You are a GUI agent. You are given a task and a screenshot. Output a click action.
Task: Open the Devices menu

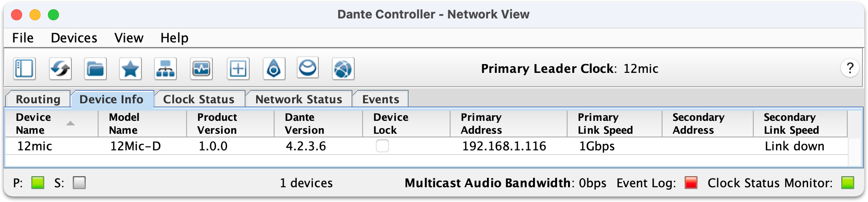click(74, 38)
